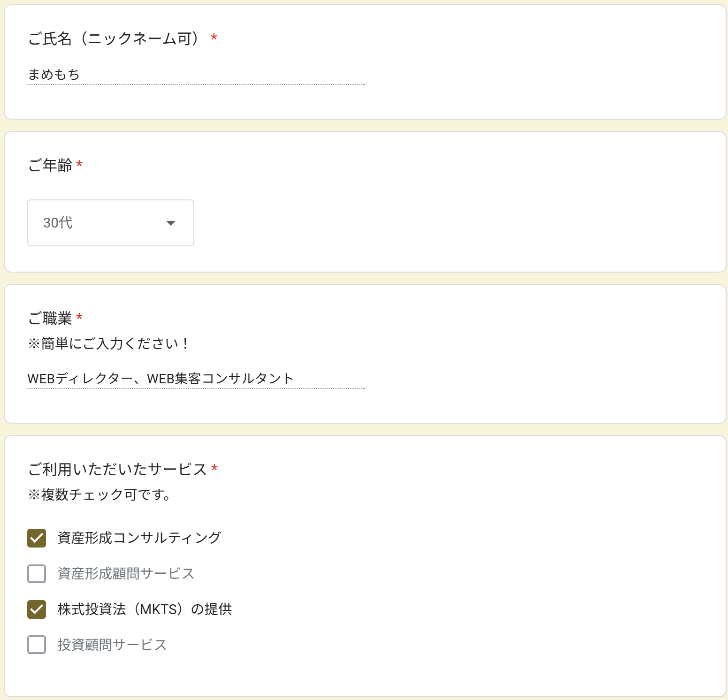Viewport: 728px width, 700px height.
Task: Enable the 投資顧問サービス checkbox
Action: point(37,645)
